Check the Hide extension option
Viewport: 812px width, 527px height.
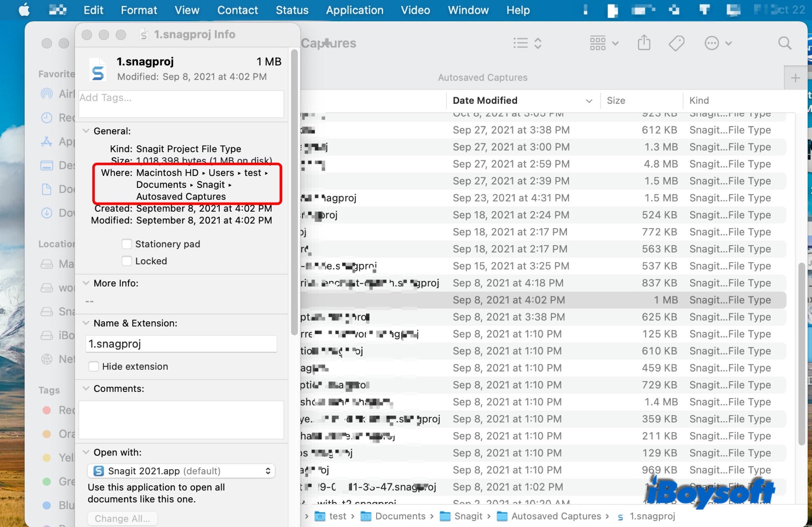[x=94, y=367]
